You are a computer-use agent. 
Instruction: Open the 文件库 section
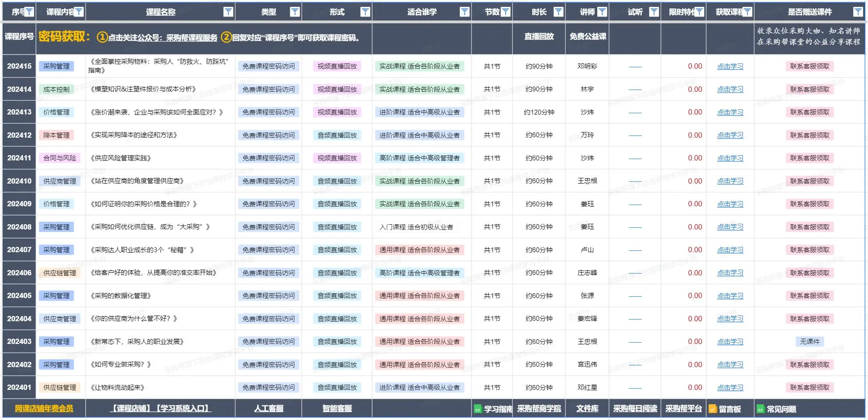[x=587, y=409]
